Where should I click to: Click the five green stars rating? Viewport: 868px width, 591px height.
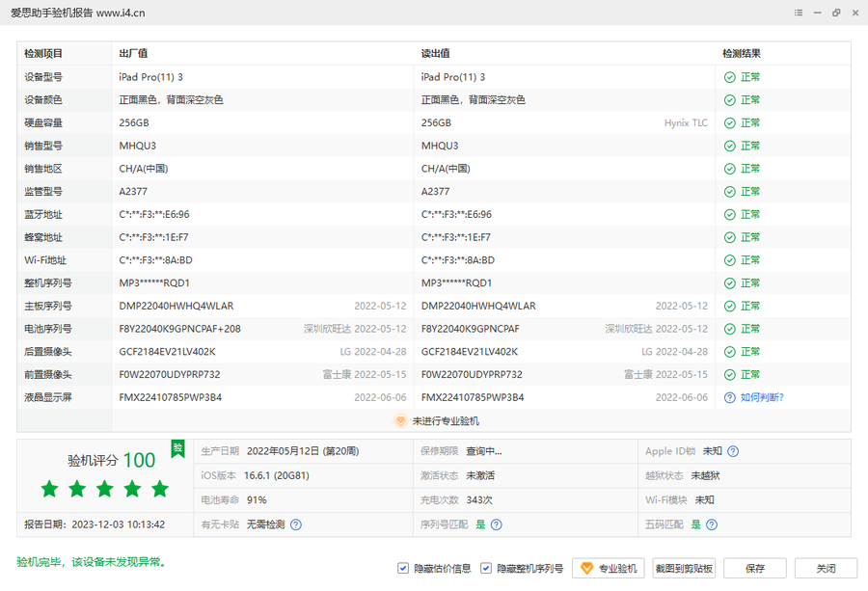point(104,490)
